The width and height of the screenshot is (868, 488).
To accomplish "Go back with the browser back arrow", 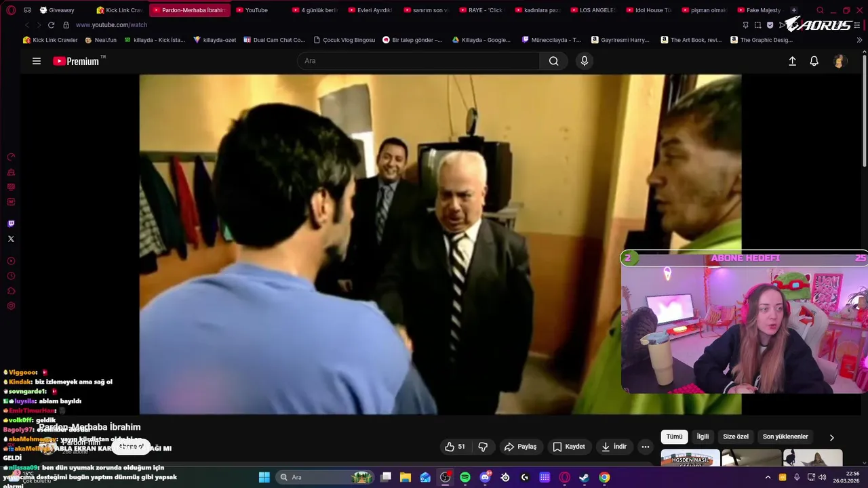I will 26,25.
